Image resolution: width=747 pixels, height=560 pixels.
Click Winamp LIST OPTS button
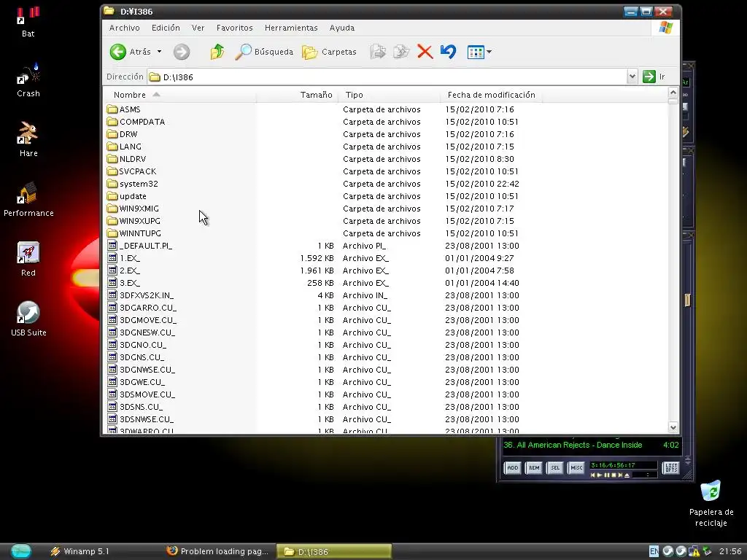[x=671, y=467]
